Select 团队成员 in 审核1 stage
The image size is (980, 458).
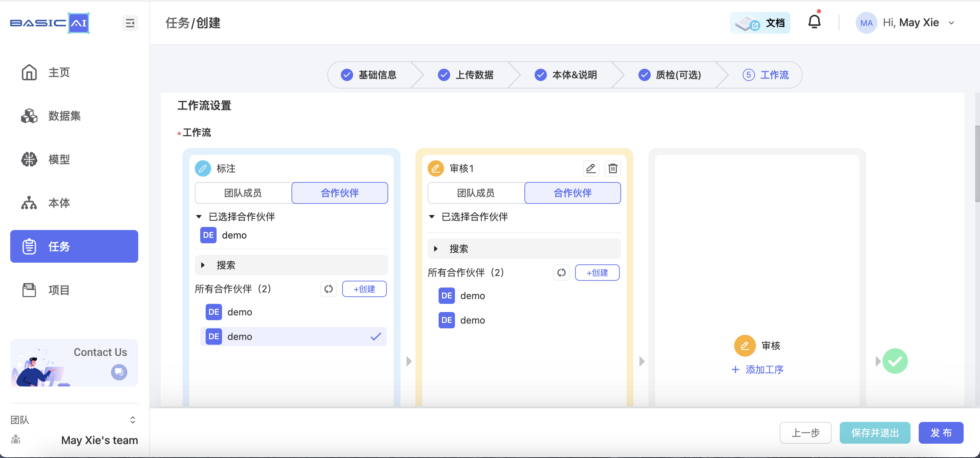[x=476, y=193]
